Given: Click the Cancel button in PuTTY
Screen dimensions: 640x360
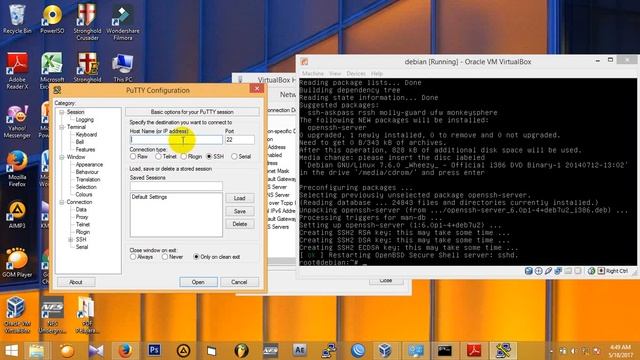Looking at the screenshot, I should (239, 282).
